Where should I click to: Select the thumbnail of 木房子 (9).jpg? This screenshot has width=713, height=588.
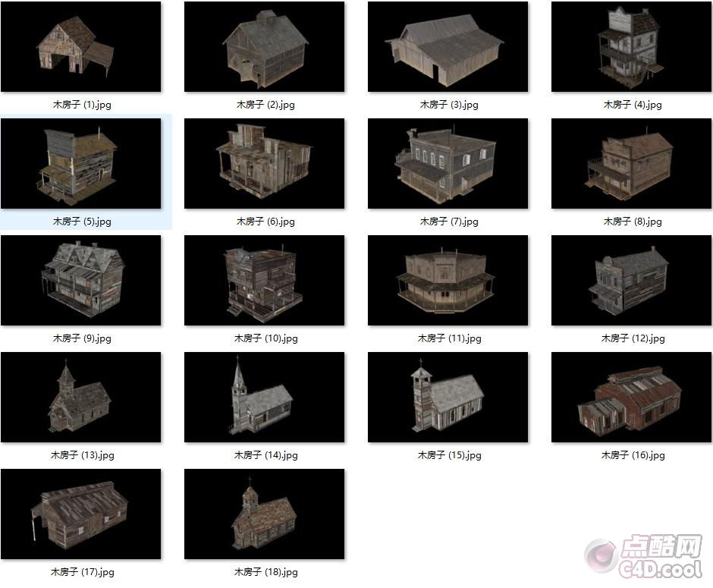tap(81, 281)
